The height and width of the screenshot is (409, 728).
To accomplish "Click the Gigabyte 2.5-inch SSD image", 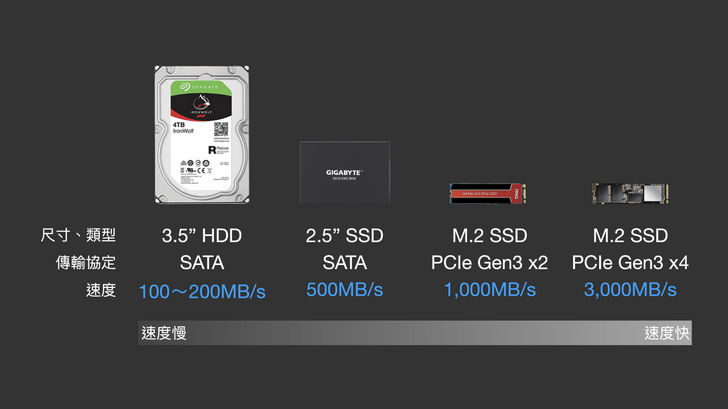I will [x=344, y=174].
